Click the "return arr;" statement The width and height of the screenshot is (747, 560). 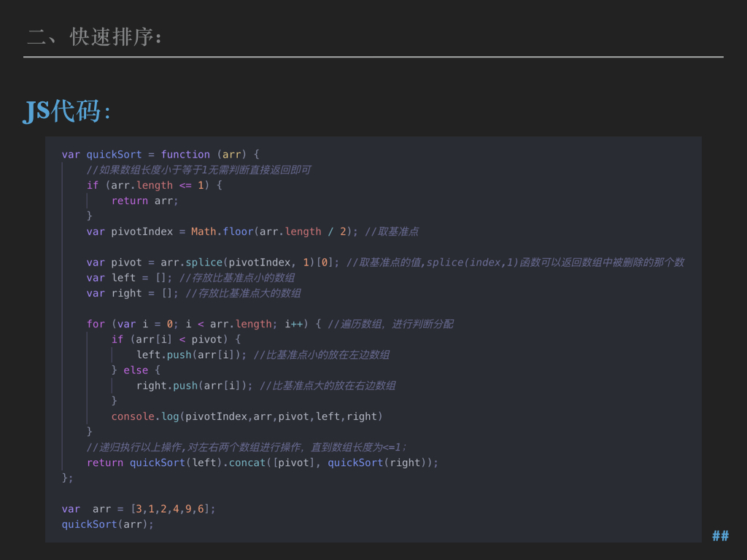pyautogui.click(x=144, y=201)
